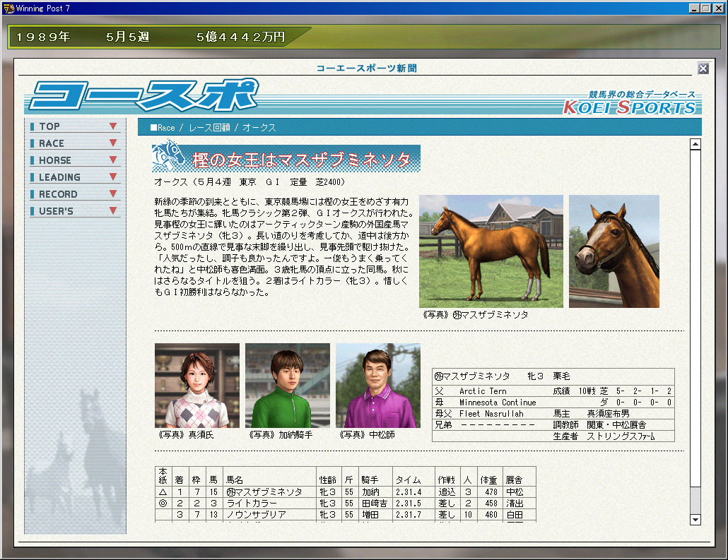Open the USER'S sidebar menu
This screenshot has width=728, height=560.
pos(74,211)
